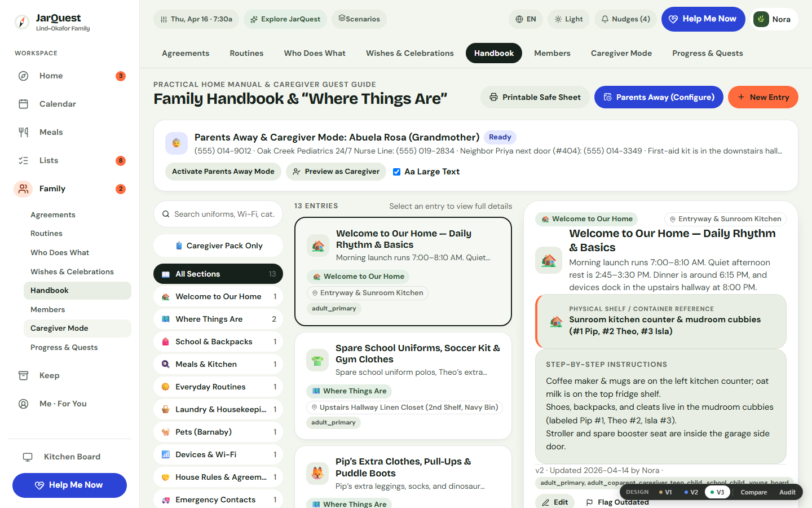812x508 pixels.
Task: Filter by Where Things Are section
Action: (x=218, y=319)
